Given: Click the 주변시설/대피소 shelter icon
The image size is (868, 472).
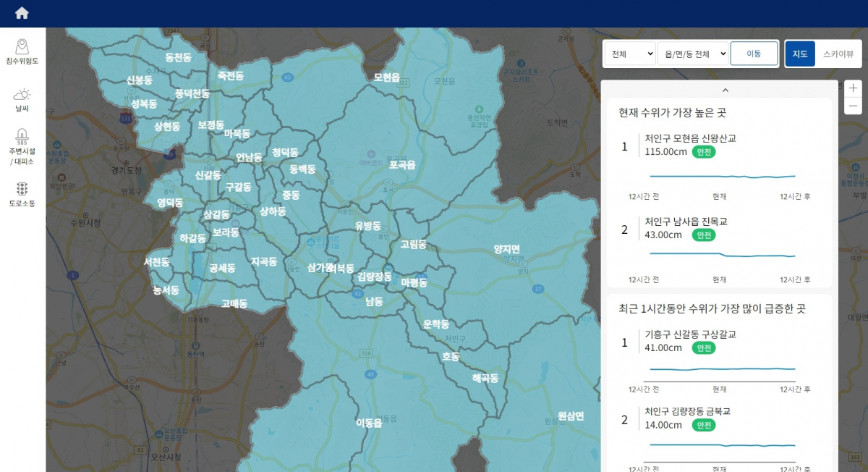Looking at the screenshot, I should (x=22, y=148).
